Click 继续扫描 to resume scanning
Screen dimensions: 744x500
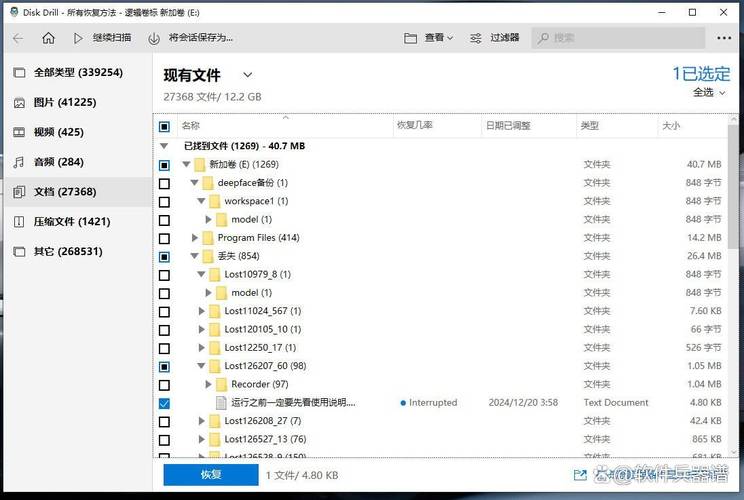(112, 38)
